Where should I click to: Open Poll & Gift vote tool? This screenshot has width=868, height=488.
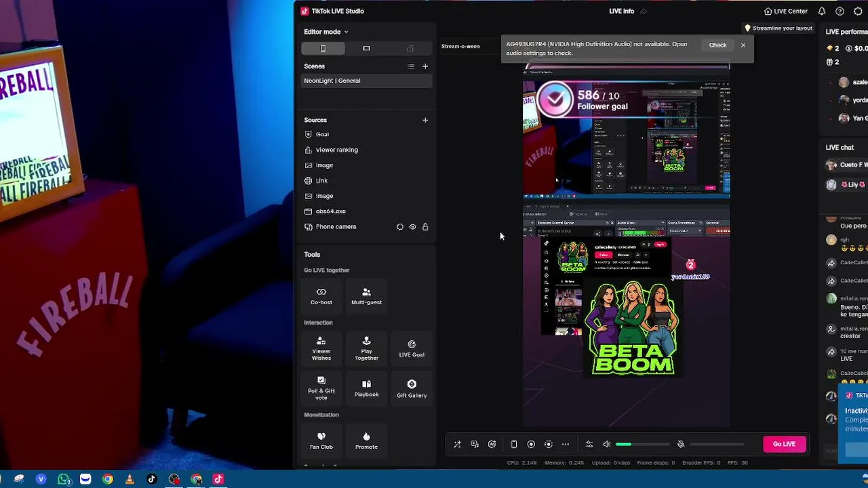(321, 388)
